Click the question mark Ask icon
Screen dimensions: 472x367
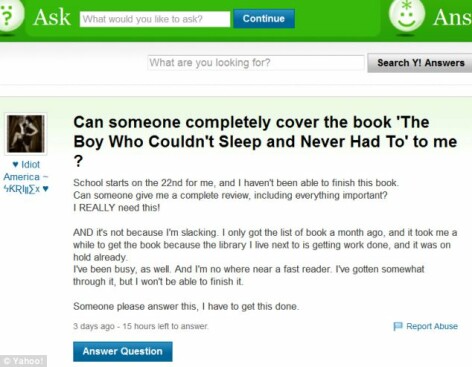[9, 14]
